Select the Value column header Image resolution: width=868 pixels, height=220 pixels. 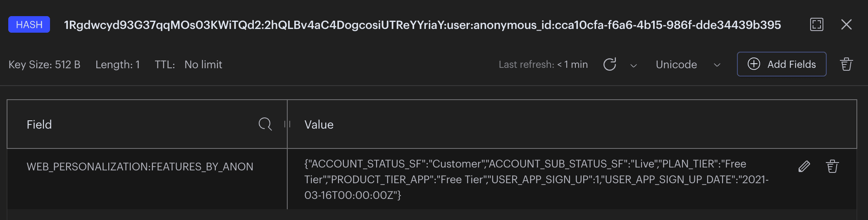click(319, 124)
